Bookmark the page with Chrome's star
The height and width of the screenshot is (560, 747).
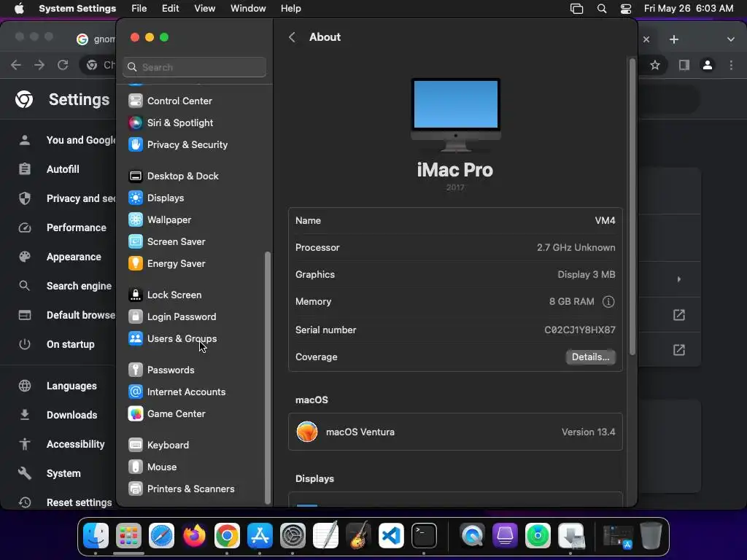(x=655, y=65)
